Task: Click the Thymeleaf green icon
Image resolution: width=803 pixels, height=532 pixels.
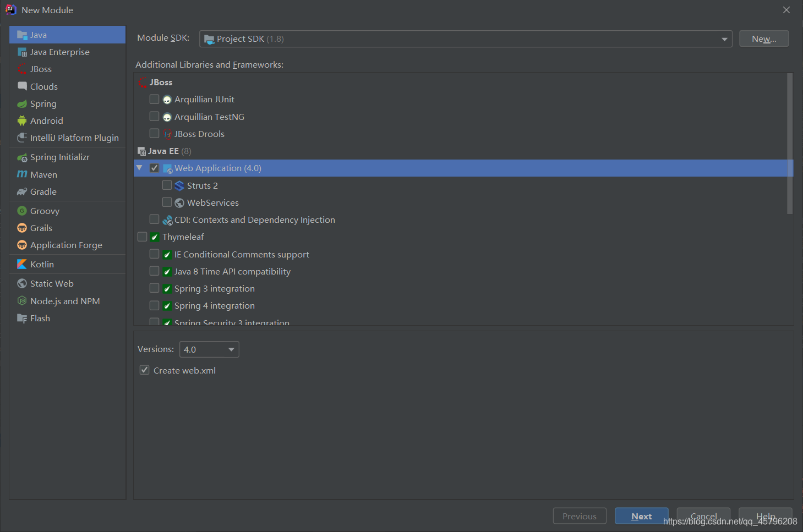Action: [155, 237]
